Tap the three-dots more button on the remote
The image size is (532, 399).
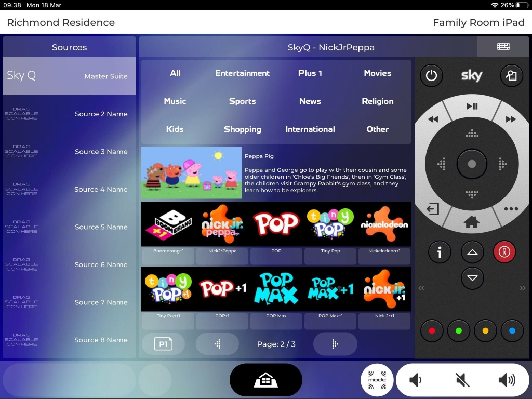[511, 209]
